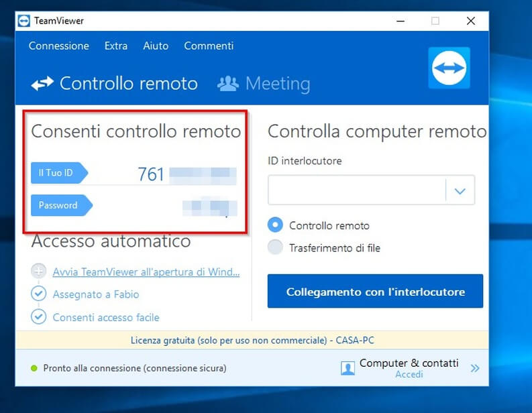Open the Extra menu
Screen dimensions: 532x413
(116, 46)
